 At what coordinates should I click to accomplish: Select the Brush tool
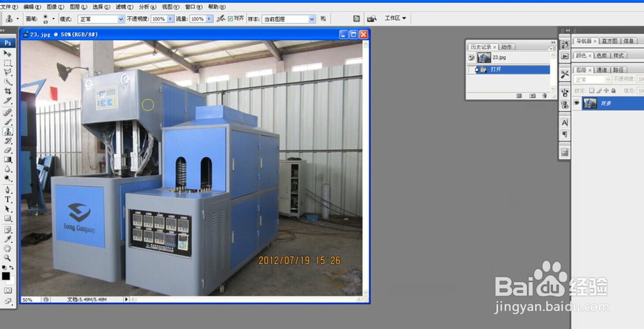pos(7,122)
